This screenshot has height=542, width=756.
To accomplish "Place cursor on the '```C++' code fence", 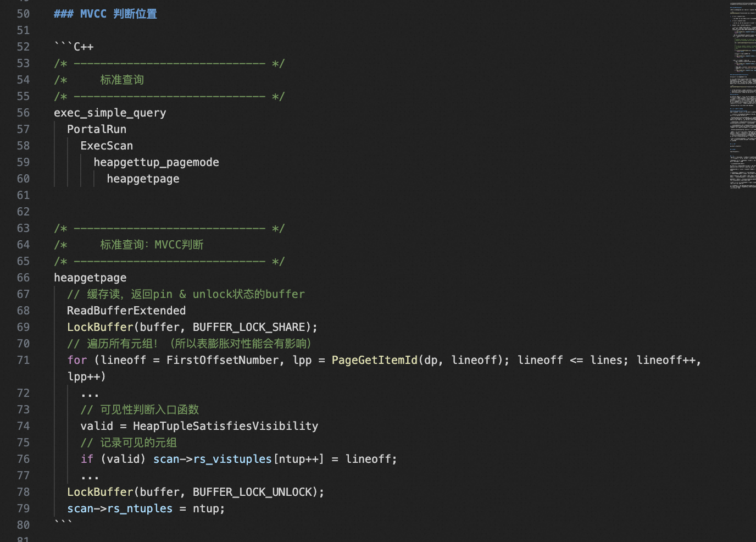I will 74,47.
